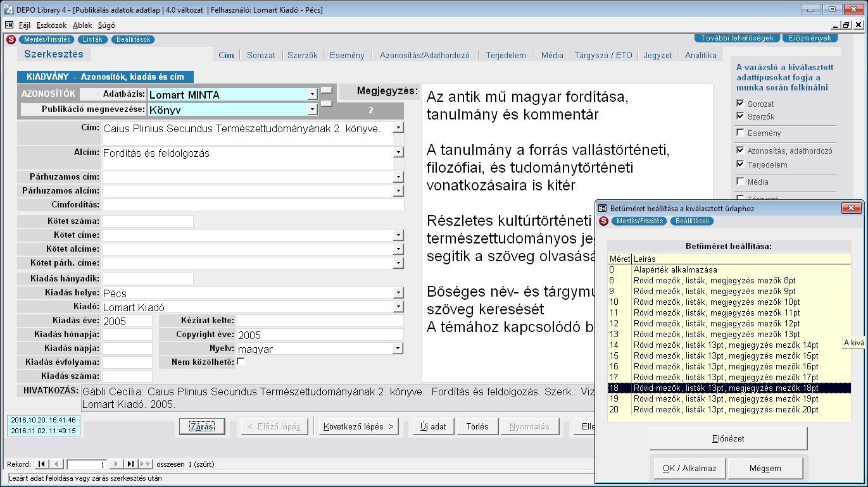Open the Eszközök menu
This screenshot has height=487, width=868.
(x=51, y=25)
